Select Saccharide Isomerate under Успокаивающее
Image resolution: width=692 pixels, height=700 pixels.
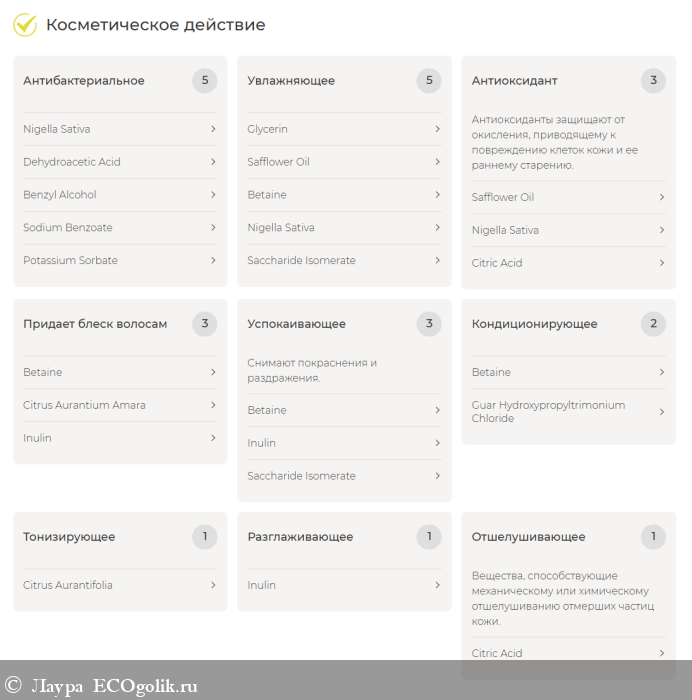301,476
